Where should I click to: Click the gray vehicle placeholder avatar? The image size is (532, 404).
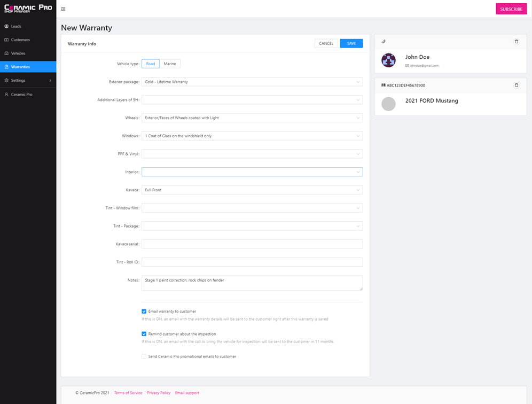[x=388, y=104]
